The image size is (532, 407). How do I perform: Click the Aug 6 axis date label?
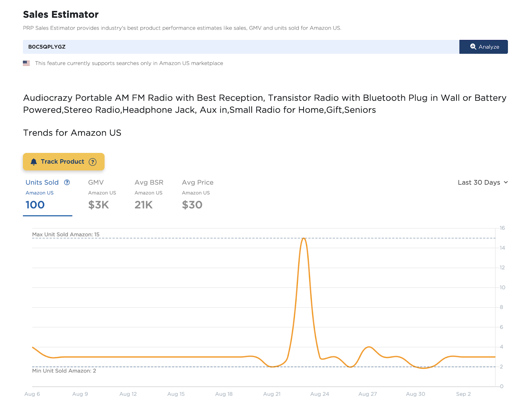tap(32, 394)
